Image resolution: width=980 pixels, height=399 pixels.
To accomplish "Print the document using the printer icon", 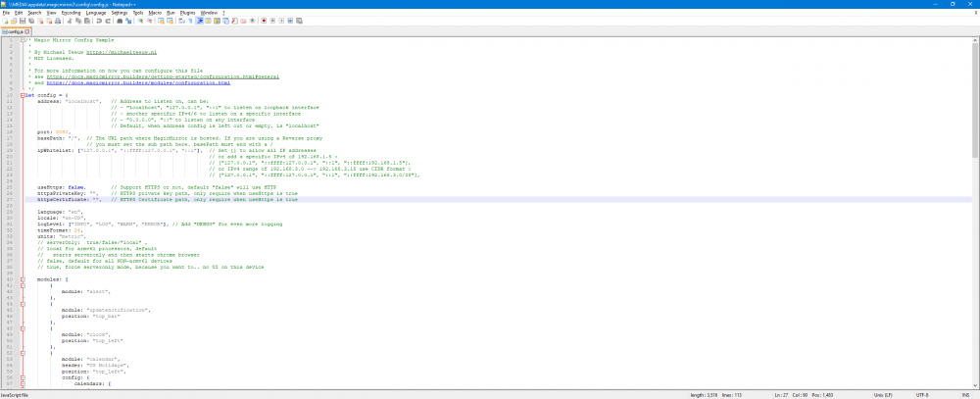I will coord(58,21).
